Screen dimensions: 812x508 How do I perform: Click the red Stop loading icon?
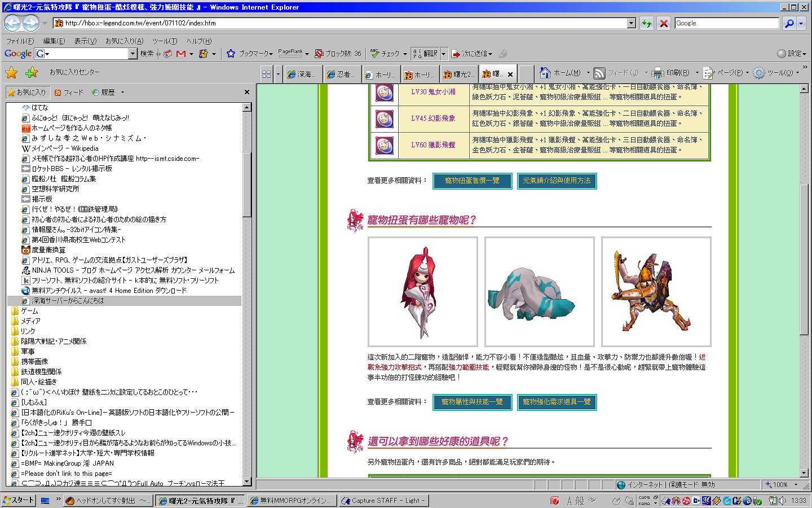(664, 23)
